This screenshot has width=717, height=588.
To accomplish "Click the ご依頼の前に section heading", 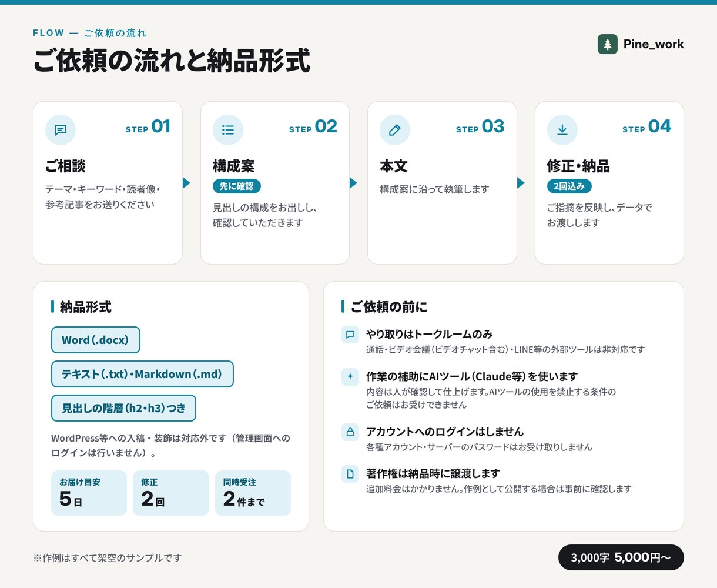I will point(389,306).
